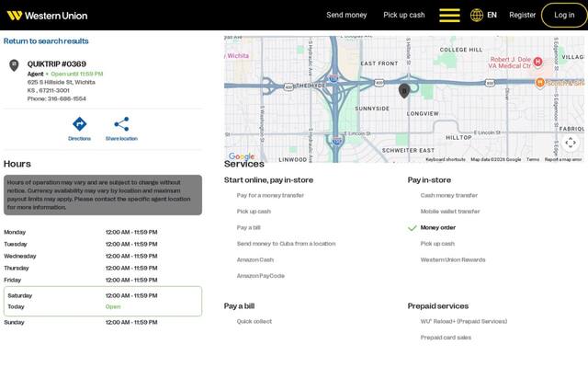The height and width of the screenshot is (368, 588).
Task: Click the green Open status under Today
Action: click(113, 306)
